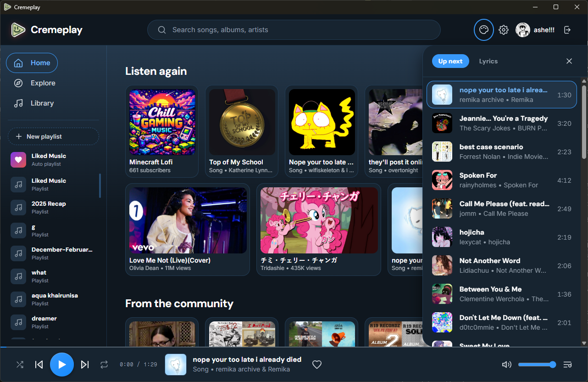Image resolution: width=588 pixels, height=382 pixels.
Task: Toggle the queue panel icon
Action: pyautogui.click(x=567, y=365)
